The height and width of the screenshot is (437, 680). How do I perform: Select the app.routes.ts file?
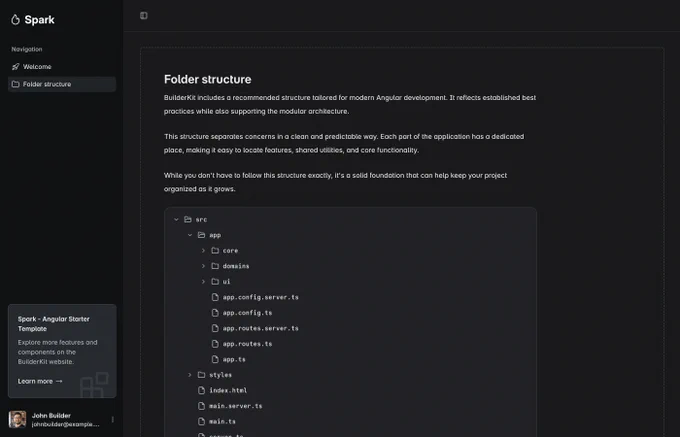click(x=247, y=344)
